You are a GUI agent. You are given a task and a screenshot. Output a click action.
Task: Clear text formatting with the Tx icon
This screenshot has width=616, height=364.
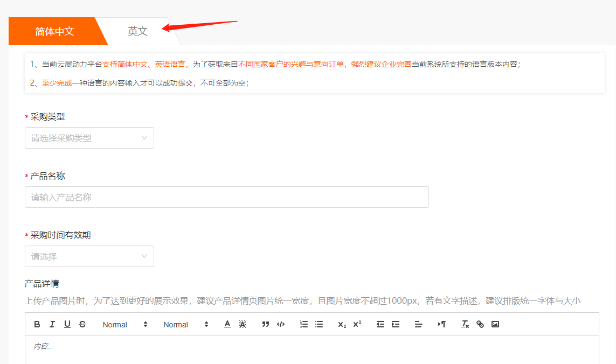pyautogui.click(x=465, y=324)
